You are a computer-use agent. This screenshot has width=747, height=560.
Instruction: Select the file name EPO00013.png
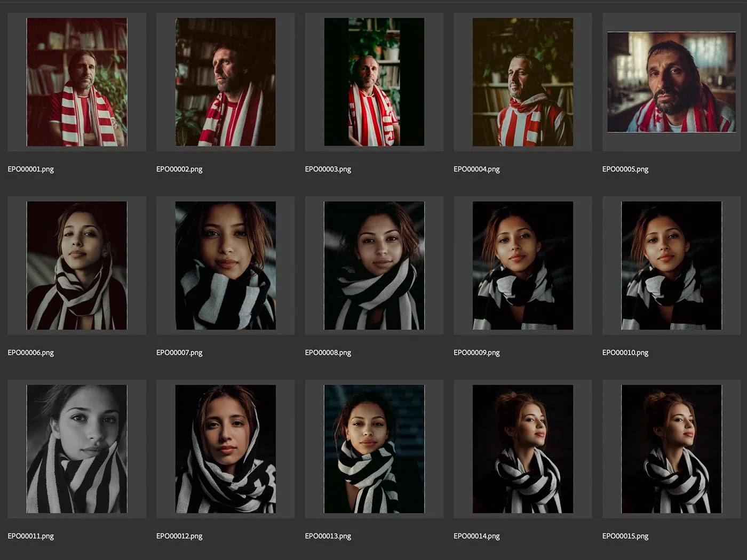[x=328, y=536]
